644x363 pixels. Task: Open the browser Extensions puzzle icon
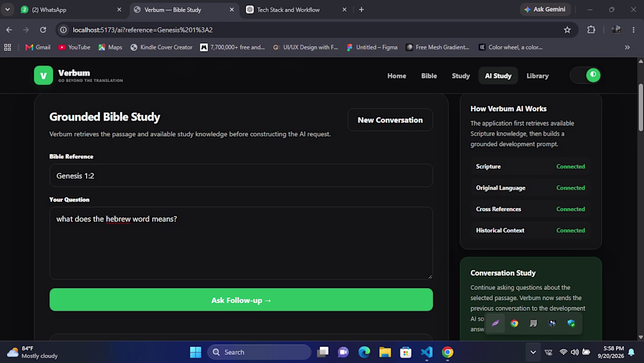591,29
